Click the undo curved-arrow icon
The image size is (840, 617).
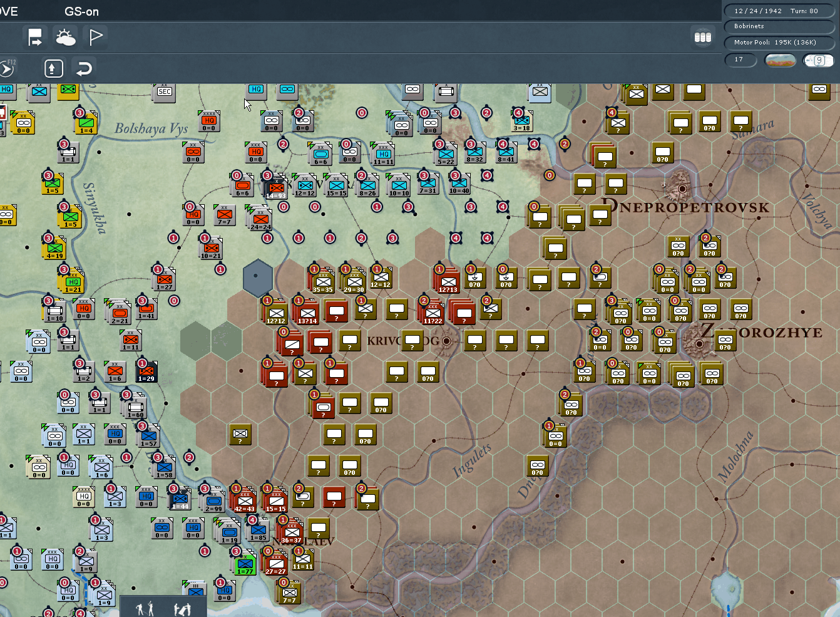coord(83,68)
